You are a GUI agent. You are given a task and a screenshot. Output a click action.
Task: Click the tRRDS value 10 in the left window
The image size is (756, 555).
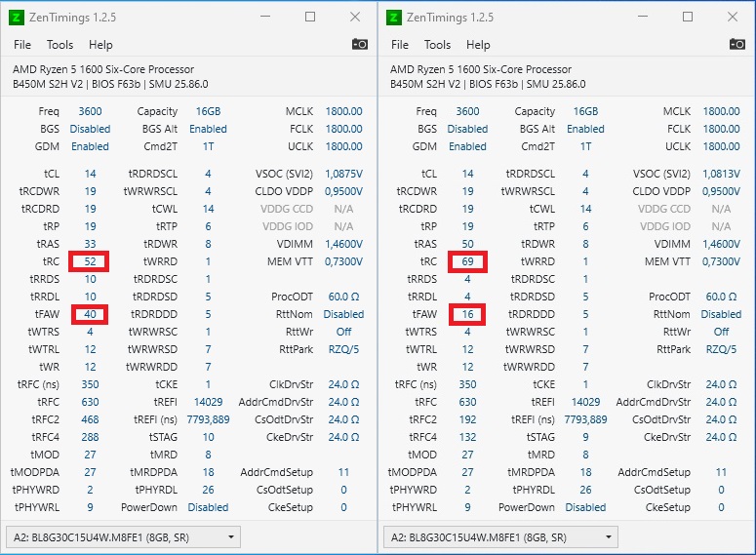(x=90, y=279)
